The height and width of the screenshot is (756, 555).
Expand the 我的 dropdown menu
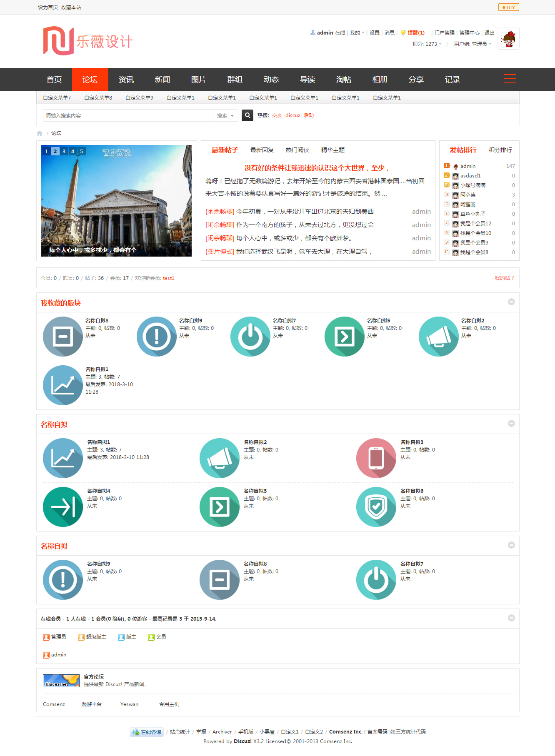click(357, 33)
